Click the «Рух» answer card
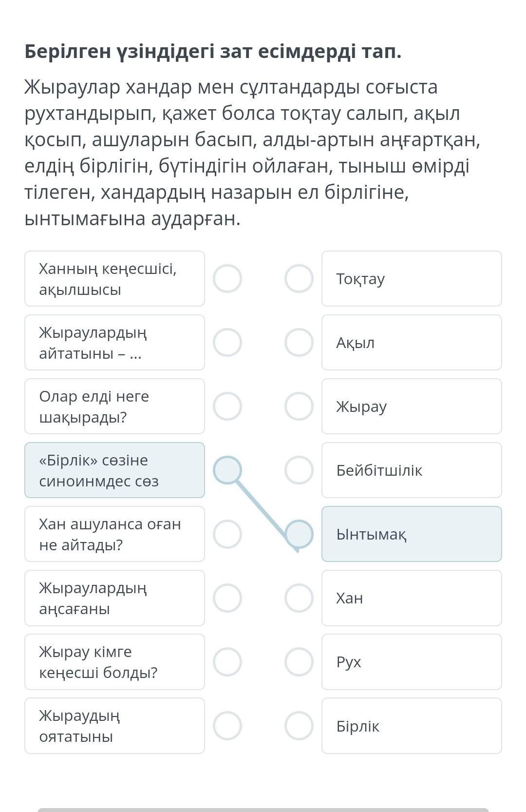Screen dimensions: 526x812 tap(412, 662)
